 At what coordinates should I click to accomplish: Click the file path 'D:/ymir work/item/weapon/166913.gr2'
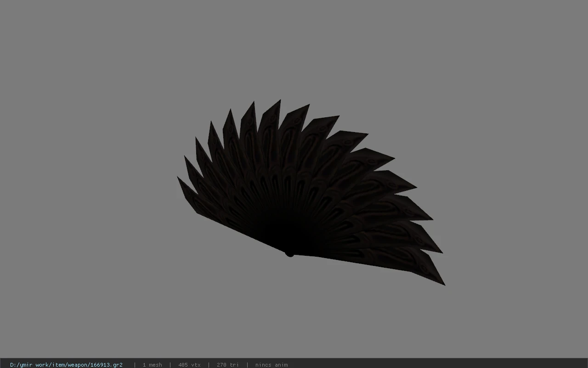tap(66, 365)
